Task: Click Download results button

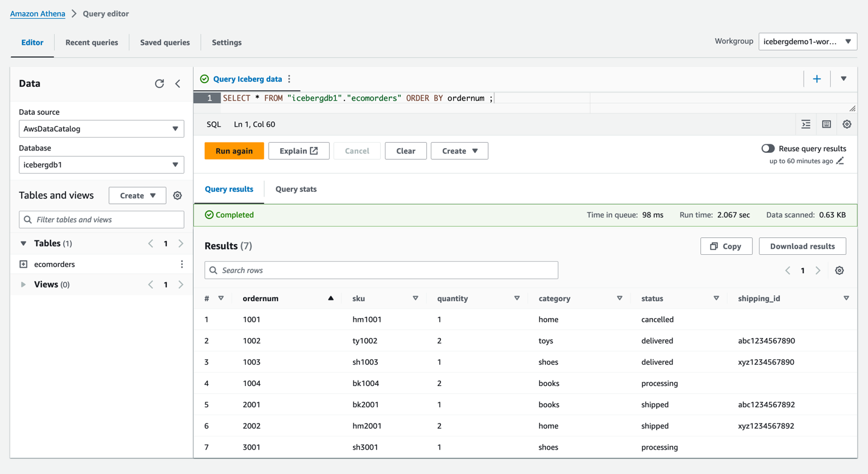Action: (x=802, y=246)
